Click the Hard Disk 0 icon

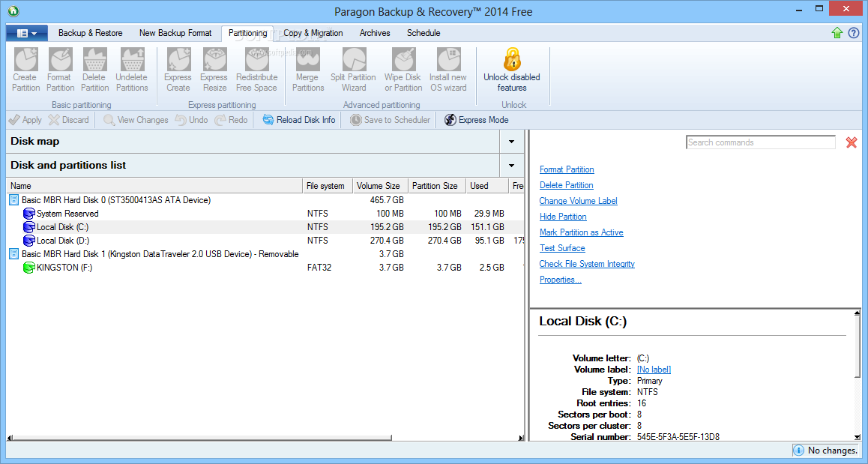pyautogui.click(x=13, y=200)
